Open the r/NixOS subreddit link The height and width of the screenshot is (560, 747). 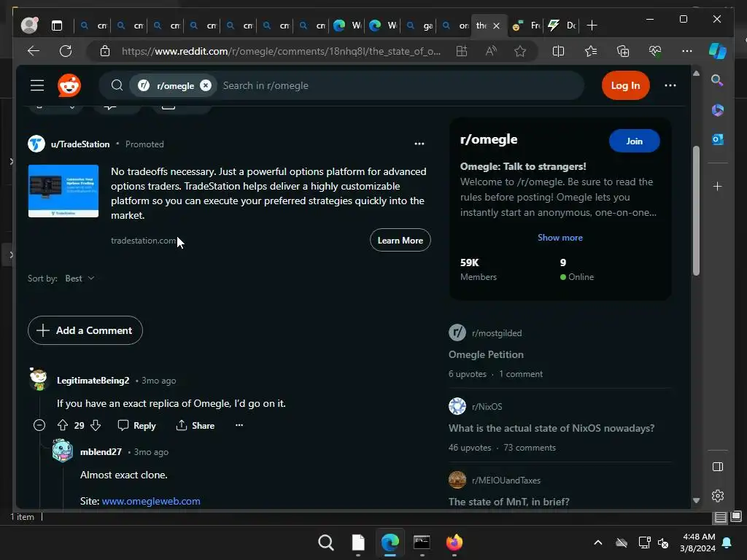point(487,406)
